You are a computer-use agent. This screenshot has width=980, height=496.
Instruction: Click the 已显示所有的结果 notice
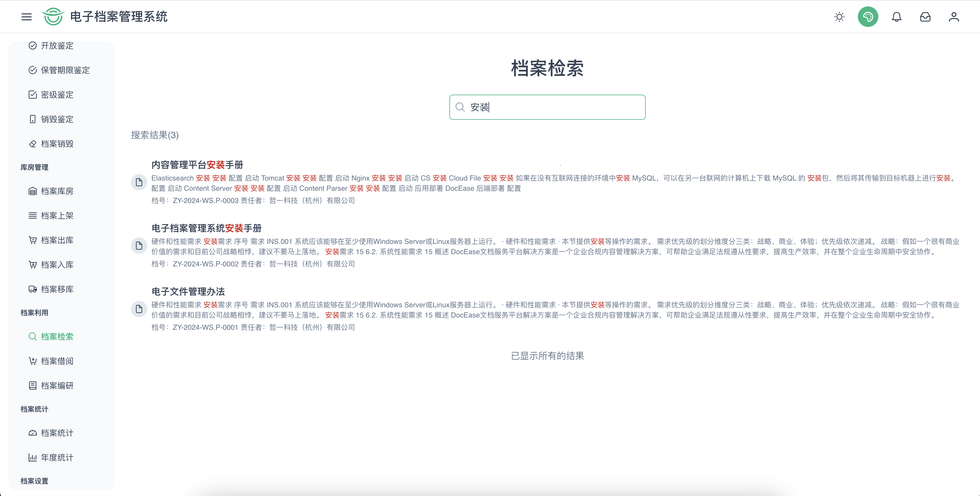click(547, 356)
